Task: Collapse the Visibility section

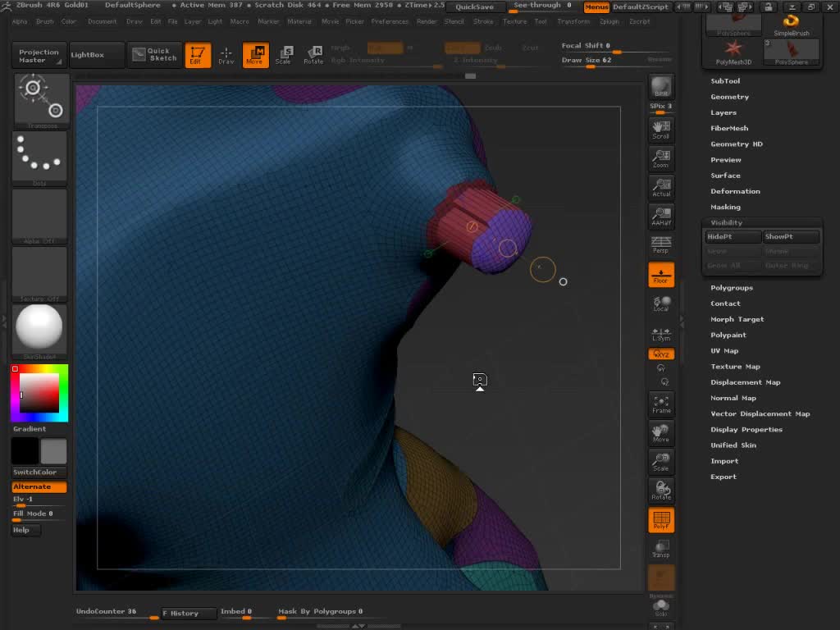Action: pyautogui.click(x=727, y=222)
